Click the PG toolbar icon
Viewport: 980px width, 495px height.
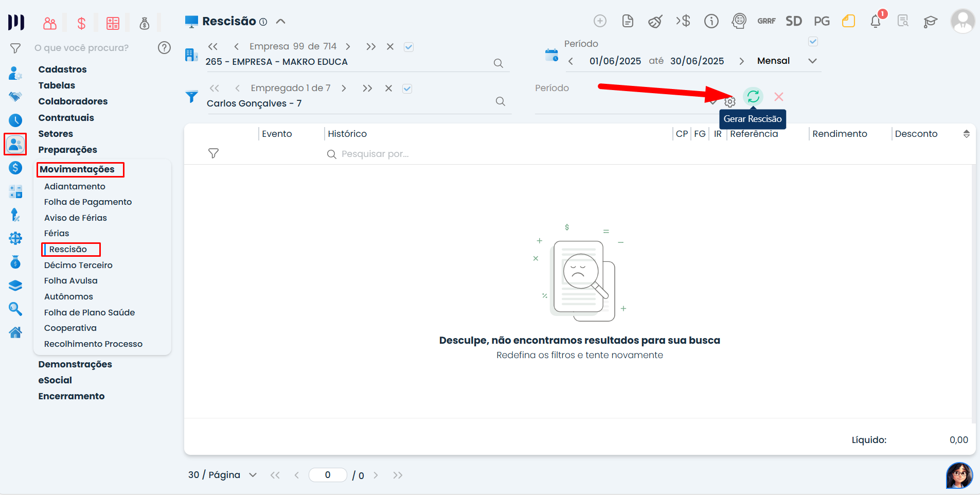tap(822, 21)
